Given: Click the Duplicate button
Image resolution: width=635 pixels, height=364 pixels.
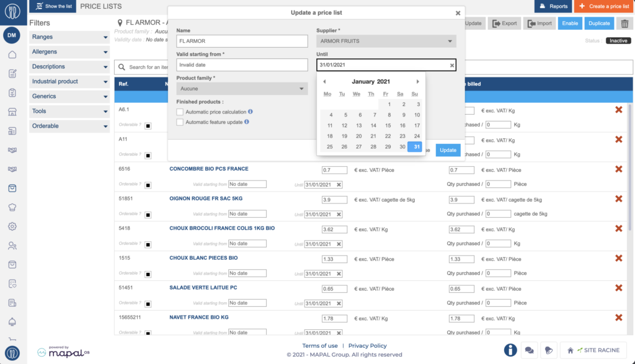Looking at the screenshot, I should tap(599, 24).
